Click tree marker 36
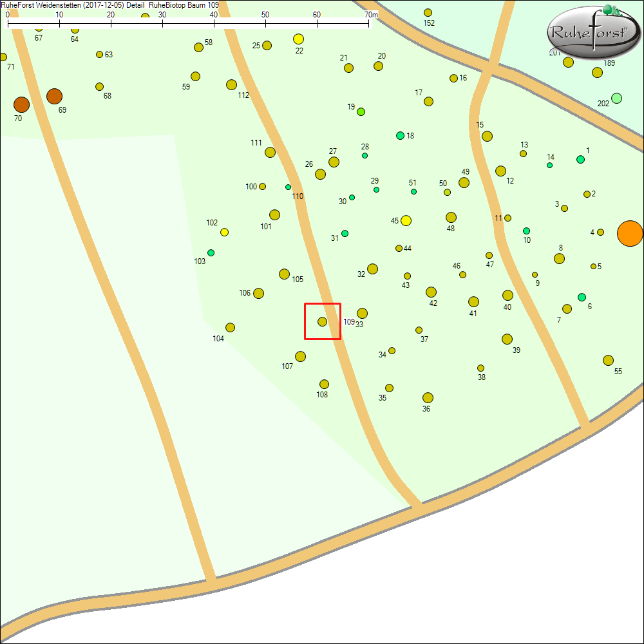 point(428,397)
